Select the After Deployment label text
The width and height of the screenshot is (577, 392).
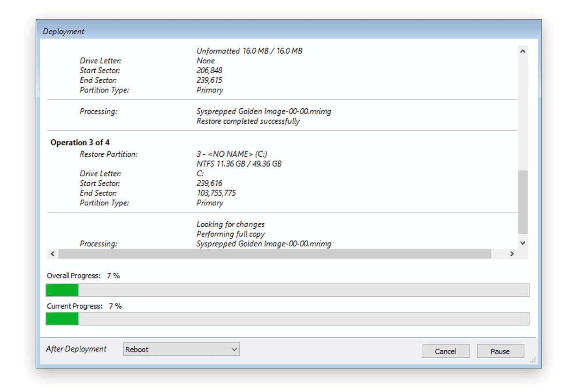[76, 349]
